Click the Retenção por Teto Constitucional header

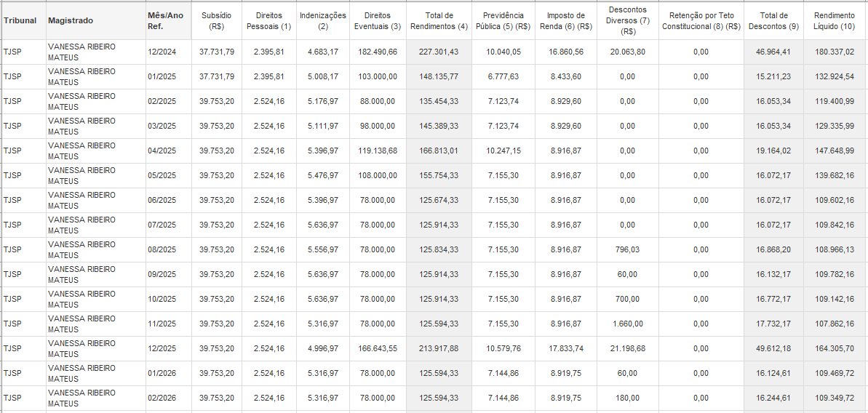click(x=701, y=21)
